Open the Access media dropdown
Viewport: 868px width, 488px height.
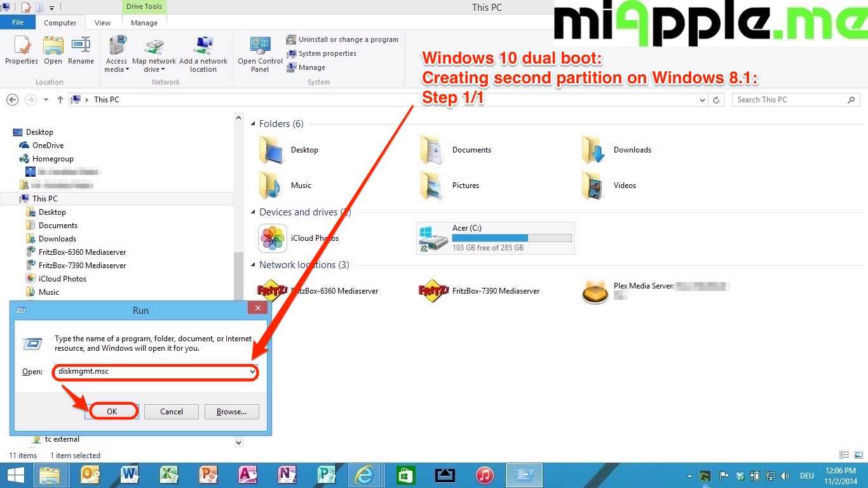pos(117,54)
